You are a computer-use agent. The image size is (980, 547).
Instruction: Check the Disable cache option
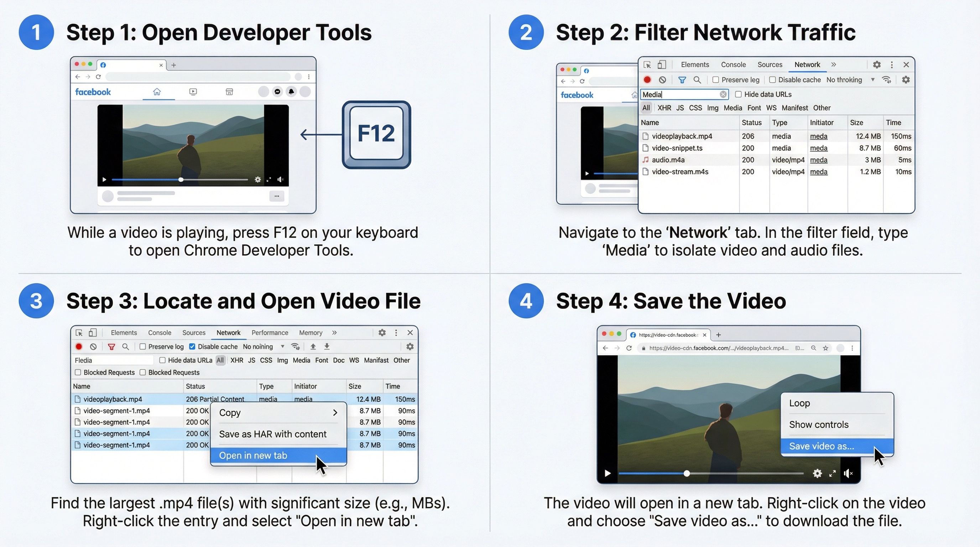[773, 79]
